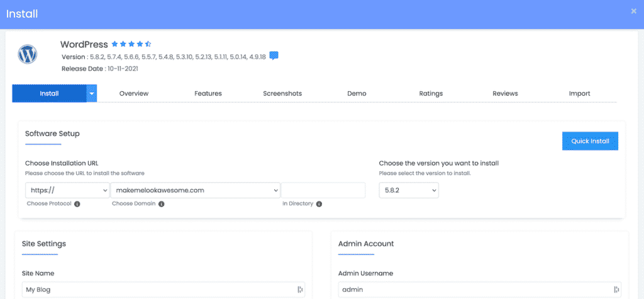The image size is (644, 299).
Task: Click the WordPress star rating
Action: [x=131, y=43]
